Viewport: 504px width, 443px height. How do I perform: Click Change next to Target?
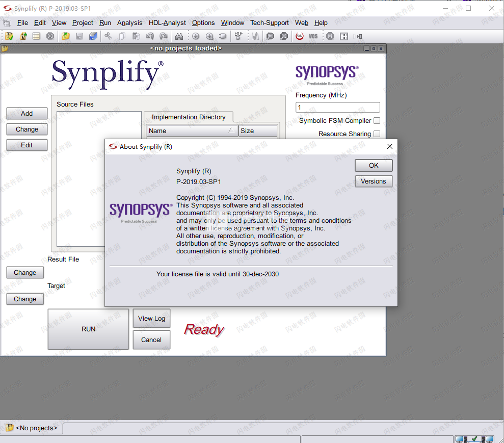pos(25,299)
